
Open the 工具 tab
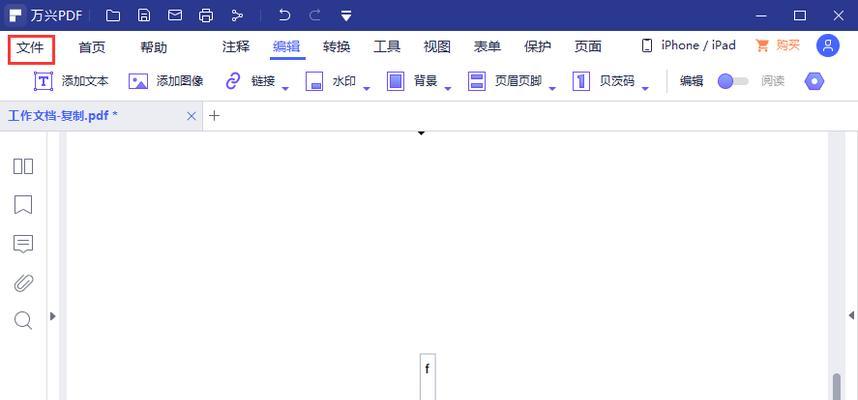(387, 47)
